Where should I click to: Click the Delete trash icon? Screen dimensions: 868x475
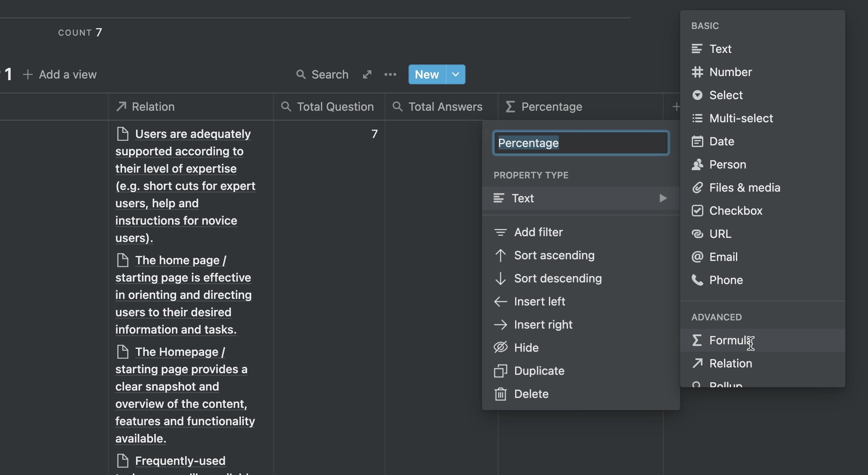tap(501, 394)
